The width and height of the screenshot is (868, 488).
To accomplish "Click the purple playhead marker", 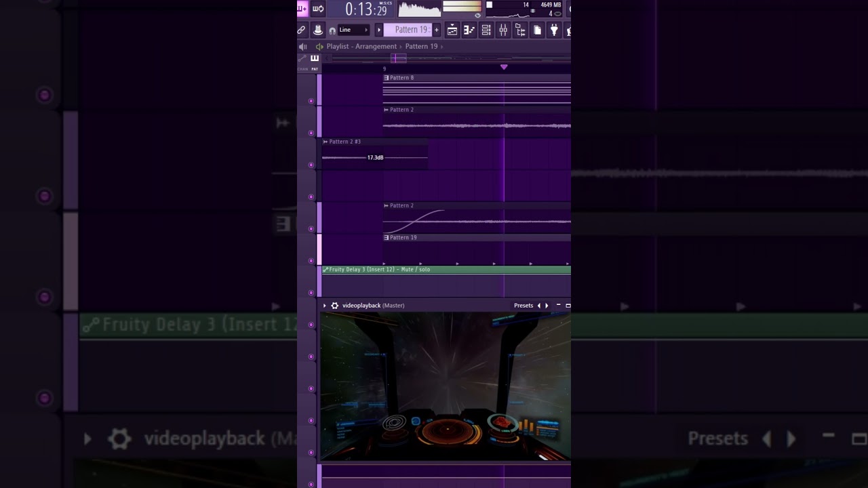I will click(504, 67).
